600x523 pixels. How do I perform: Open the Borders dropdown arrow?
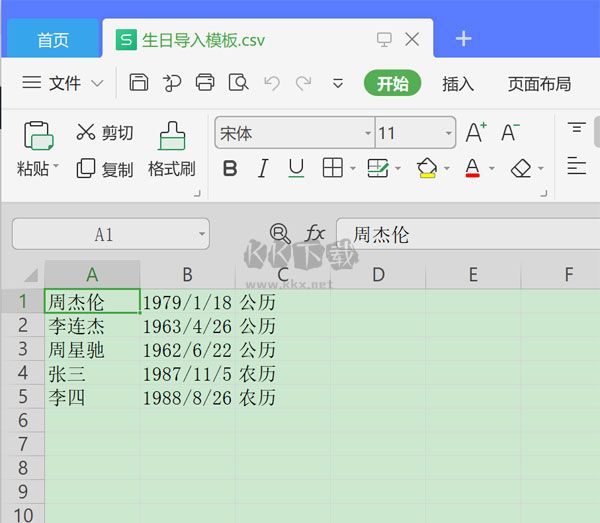pos(353,168)
